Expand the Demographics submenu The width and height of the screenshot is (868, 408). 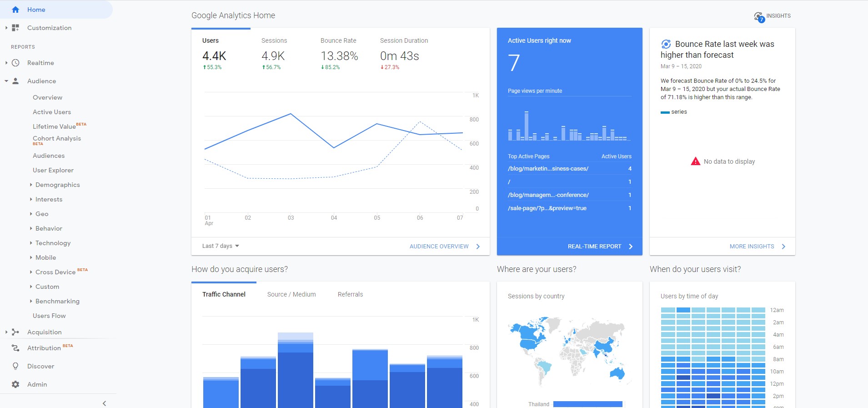pyautogui.click(x=31, y=185)
